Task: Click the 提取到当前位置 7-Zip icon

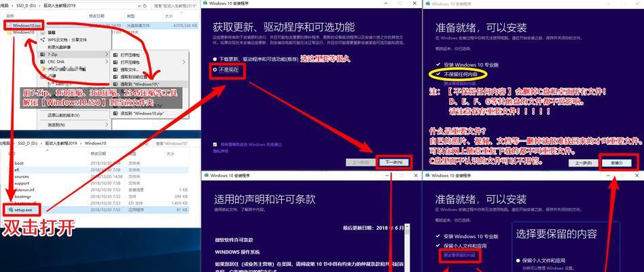Action: 115,76
